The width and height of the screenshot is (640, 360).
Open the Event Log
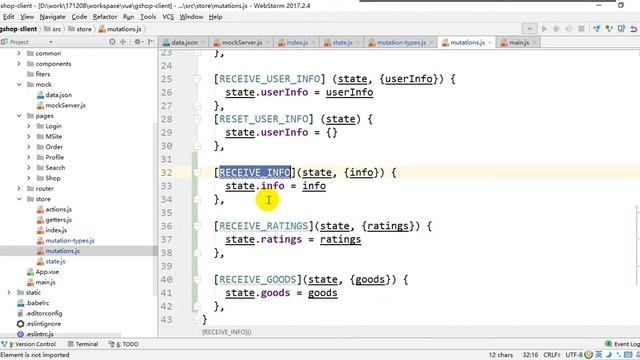[x=623, y=344]
